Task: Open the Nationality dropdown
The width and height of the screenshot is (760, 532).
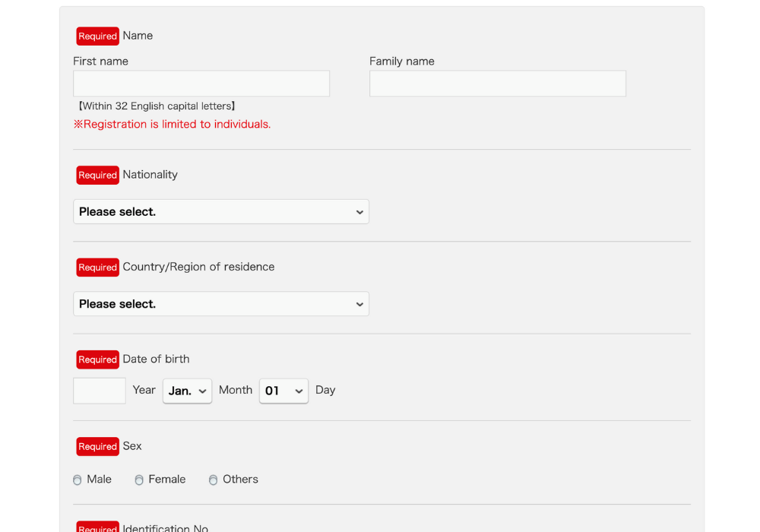Action: tap(220, 212)
